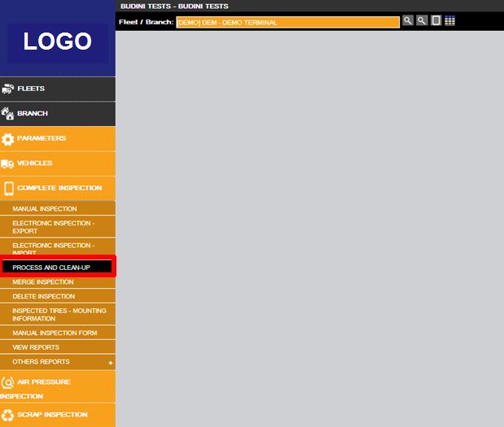Click the Air Pressure gauge icon
The height and width of the screenshot is (427, 504).
pos(8,382)
